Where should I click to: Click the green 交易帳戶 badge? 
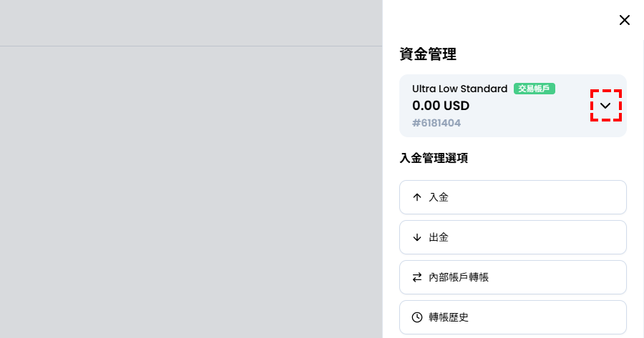click(x=535, y=89)
